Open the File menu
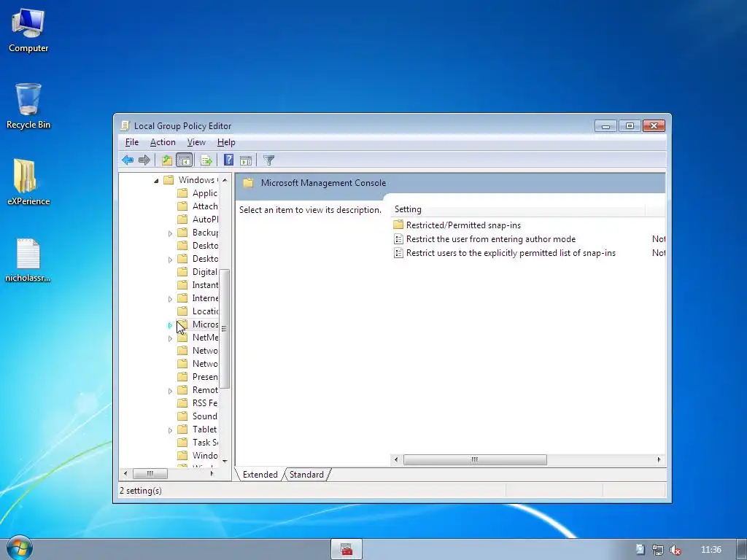Viewport: 747px width, 560px height. [x=132, y=142]
